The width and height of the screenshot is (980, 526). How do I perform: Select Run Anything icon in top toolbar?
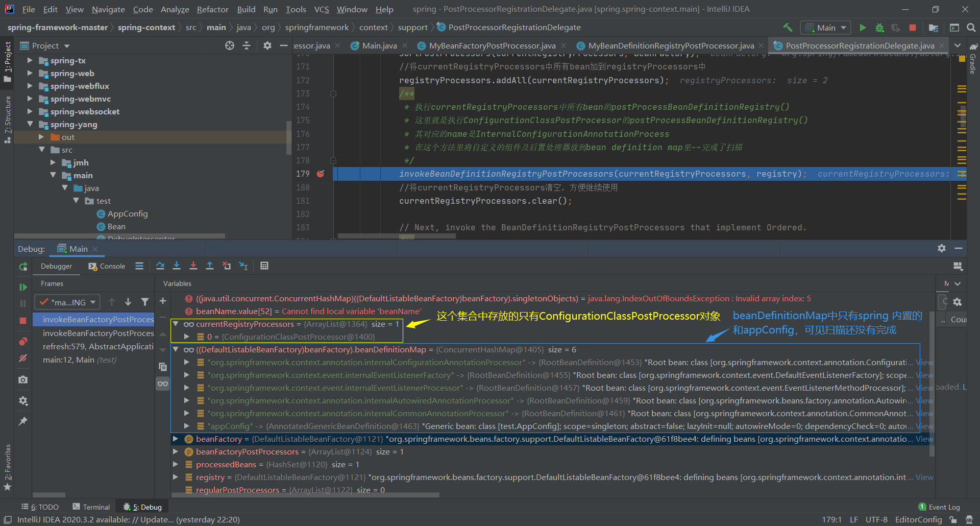pos(954,28)
